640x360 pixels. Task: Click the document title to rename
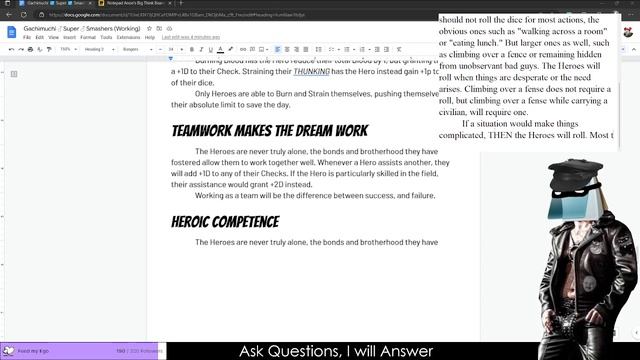[82, 29]
